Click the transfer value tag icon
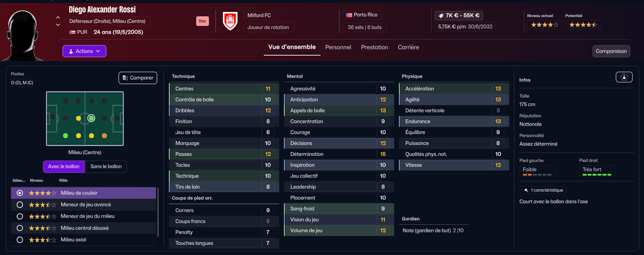Viewport: 644px width, 255px height. [x=441, y=16]
